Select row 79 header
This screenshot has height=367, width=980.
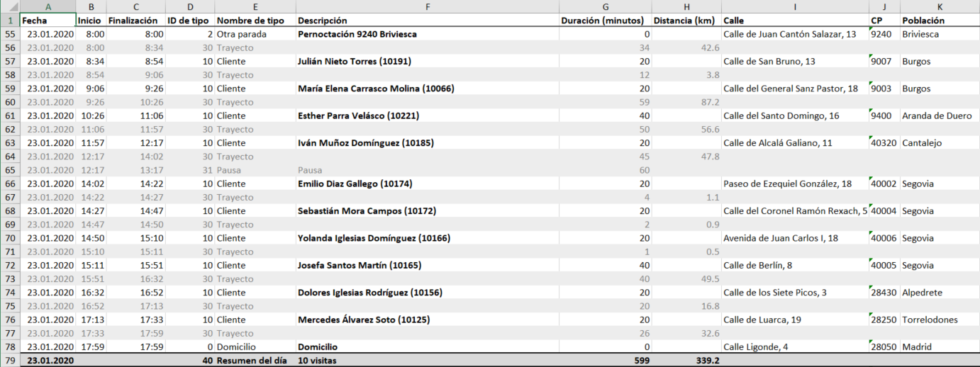(x=9, y=361)
